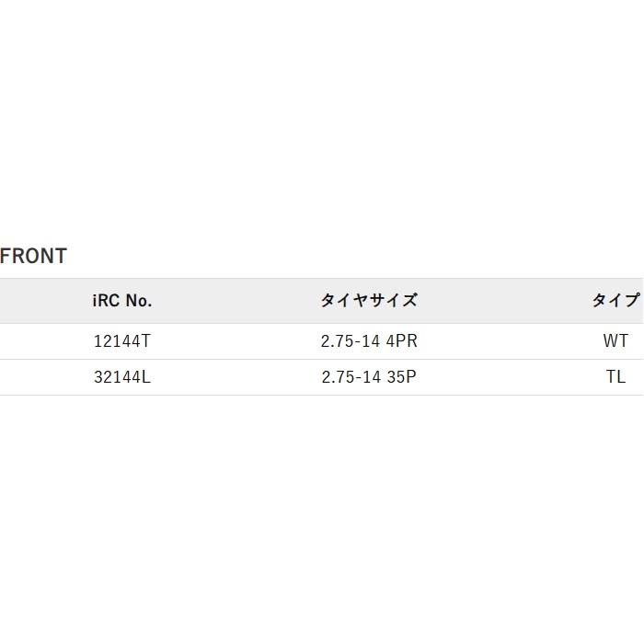Select the 32144L table row

[x=322, y=377]
